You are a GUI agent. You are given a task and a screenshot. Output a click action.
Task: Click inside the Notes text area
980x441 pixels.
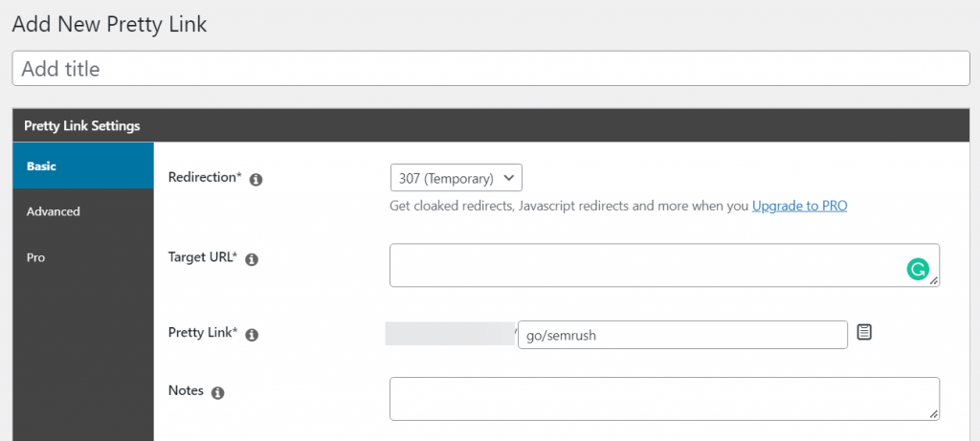coord(664,399)
